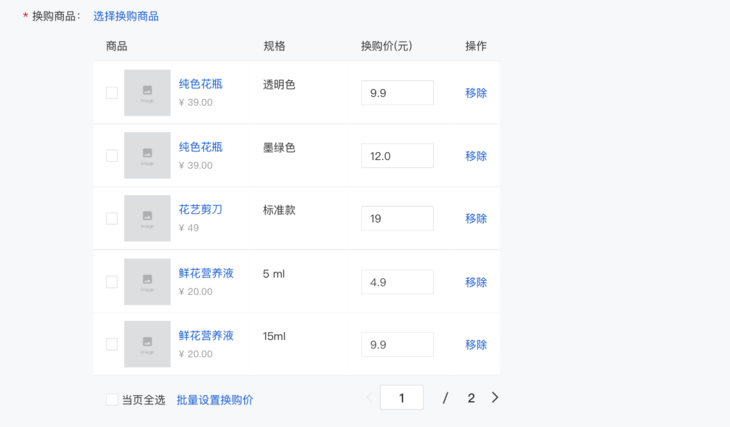Select the 花艺剪刀 row checkbox
Image resolution: width=730 pixels, height=427 pixels.
click(x=112, y=218)
